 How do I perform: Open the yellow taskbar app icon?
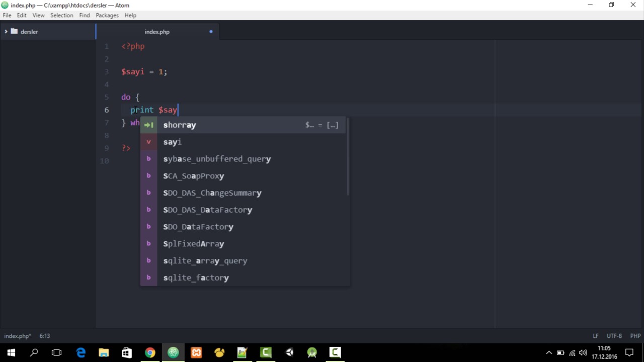(x=219, y=352)
